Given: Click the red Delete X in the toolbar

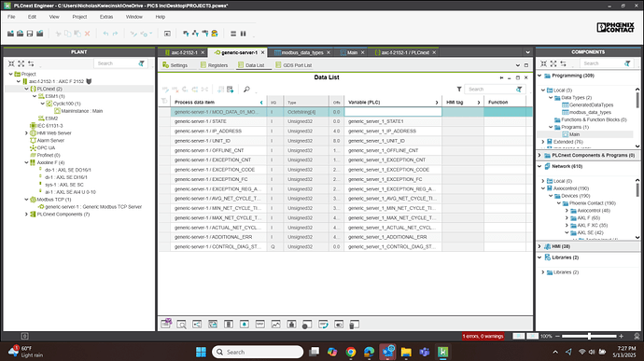Looking at the screenshot, I should pyautogui.click(x=87, y=34).
